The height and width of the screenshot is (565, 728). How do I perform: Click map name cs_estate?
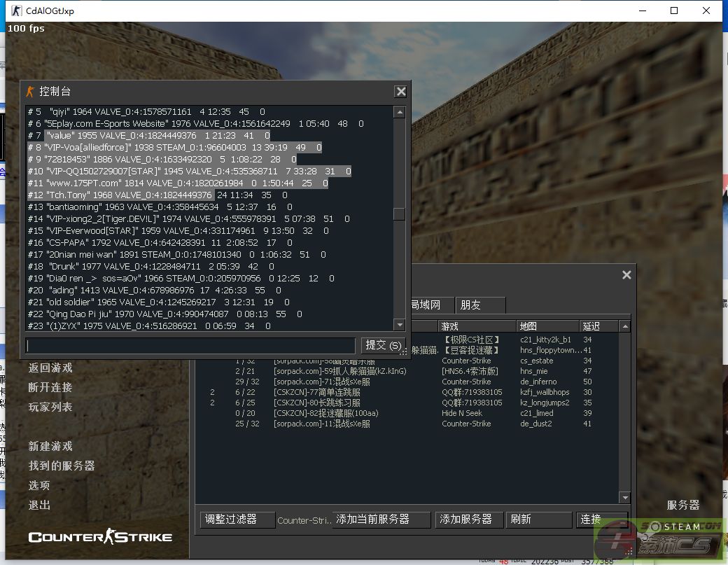point(537,361)
